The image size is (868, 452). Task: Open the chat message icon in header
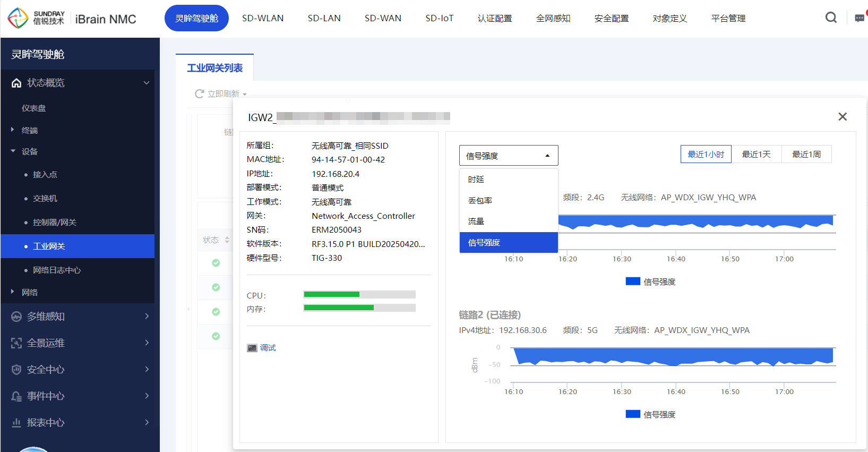point(860,18)
